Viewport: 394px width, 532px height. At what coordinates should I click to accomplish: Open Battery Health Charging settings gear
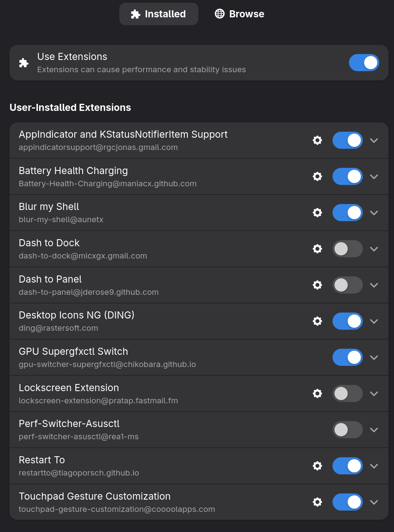tap(317, 176)
